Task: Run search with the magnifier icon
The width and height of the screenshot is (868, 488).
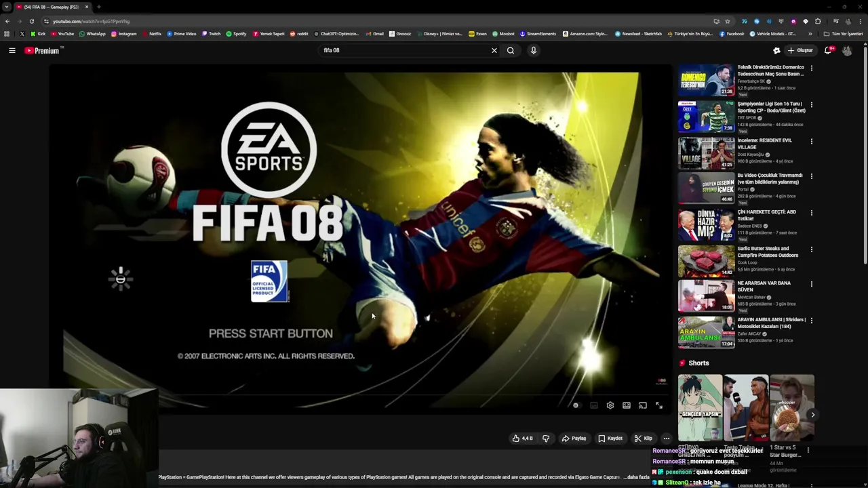Action: point(511,50)
